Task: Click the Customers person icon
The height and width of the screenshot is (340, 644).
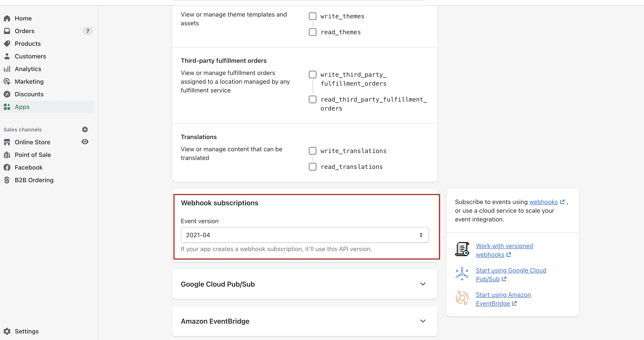Action: [x=7, y=56]
